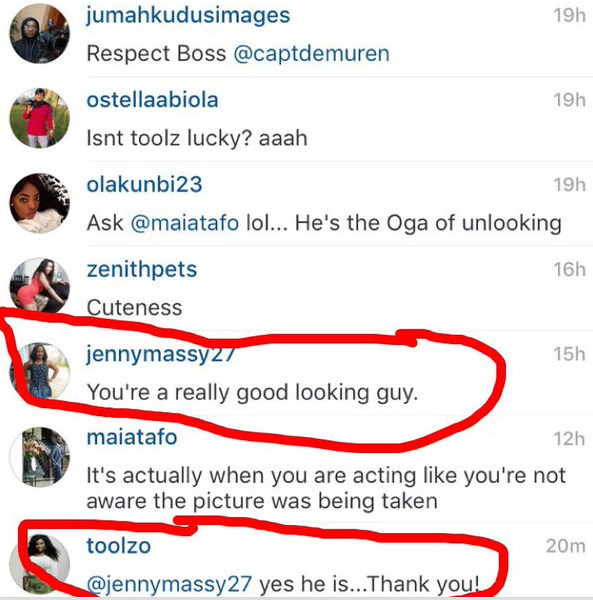Viewport: 593px width, 600px height.
Task: Open jumahkudusimages profile picture
Action: [39, 34]
